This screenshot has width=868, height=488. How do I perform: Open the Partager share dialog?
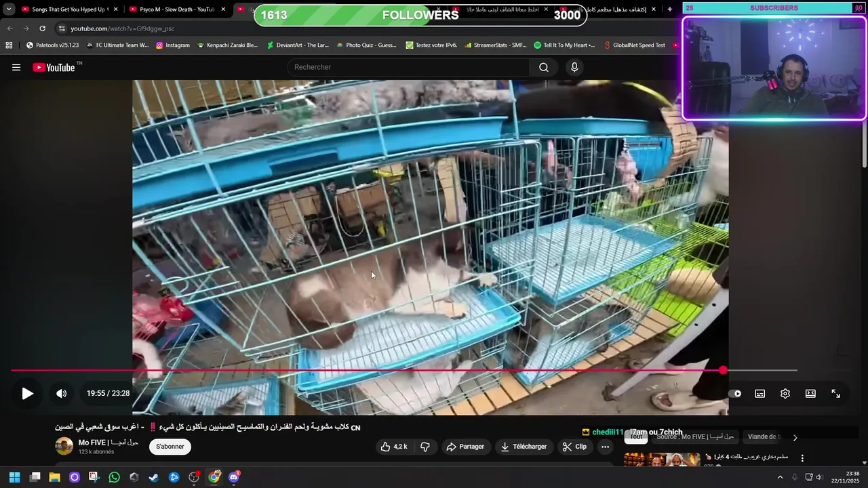tap(465, 447)
